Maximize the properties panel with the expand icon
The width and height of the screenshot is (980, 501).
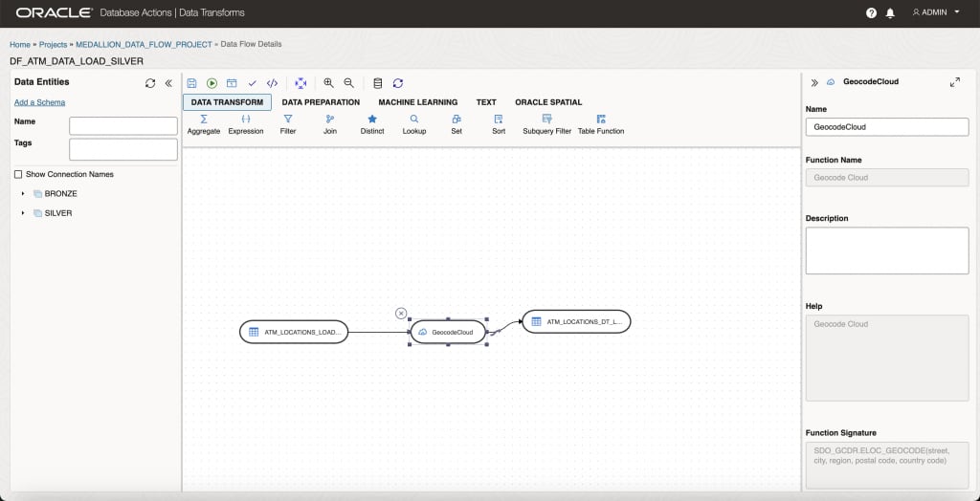[954, 82]
